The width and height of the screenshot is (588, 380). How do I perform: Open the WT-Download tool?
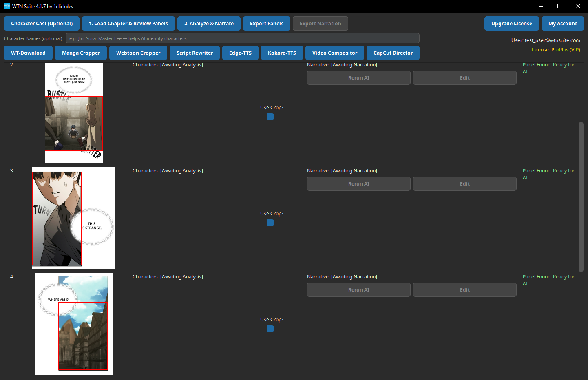(x=28, y=53)
